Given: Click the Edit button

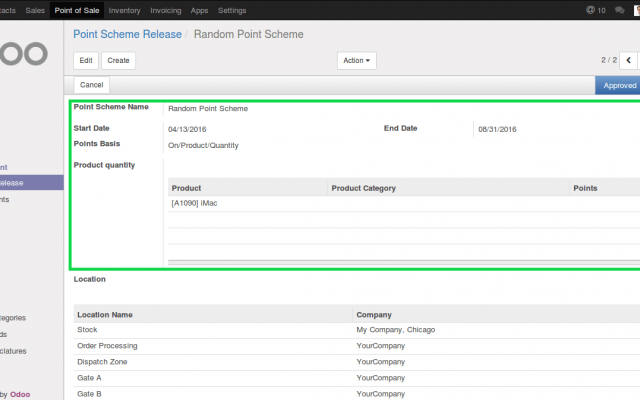Looking at the screenshot, I should click(x=86, y=61).
